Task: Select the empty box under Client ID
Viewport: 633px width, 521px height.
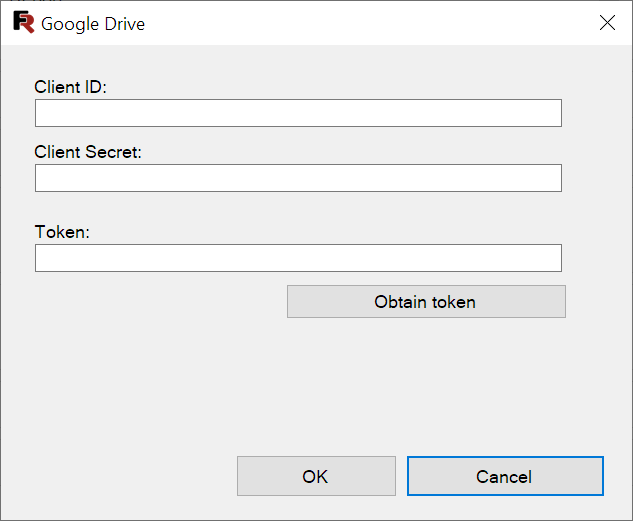Action: pos(298,113)
